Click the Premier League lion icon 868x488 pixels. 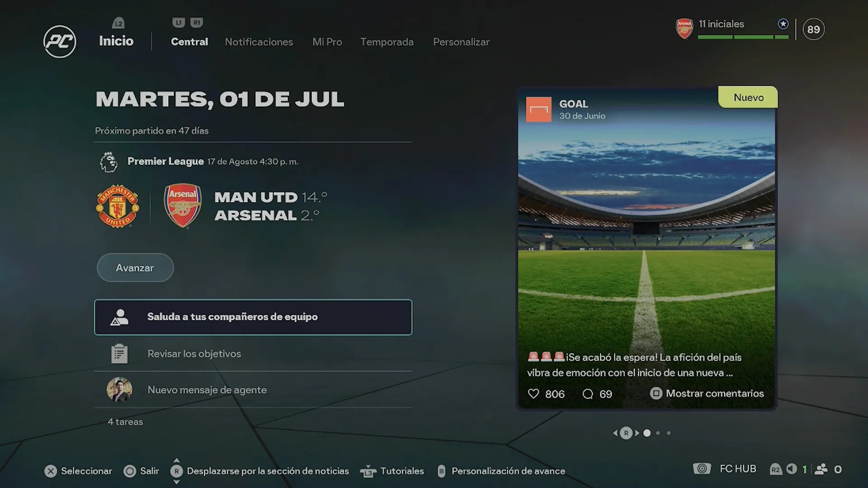pyautogui.click(x=108, y=162)
